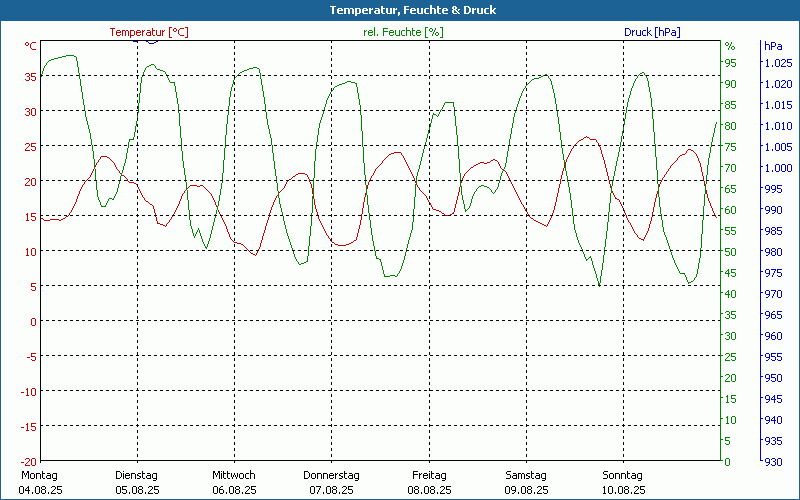The width and height of the screenshot is (800, 500).
Task: Click the °C unit label on left axis
Action: click(30, 46)
